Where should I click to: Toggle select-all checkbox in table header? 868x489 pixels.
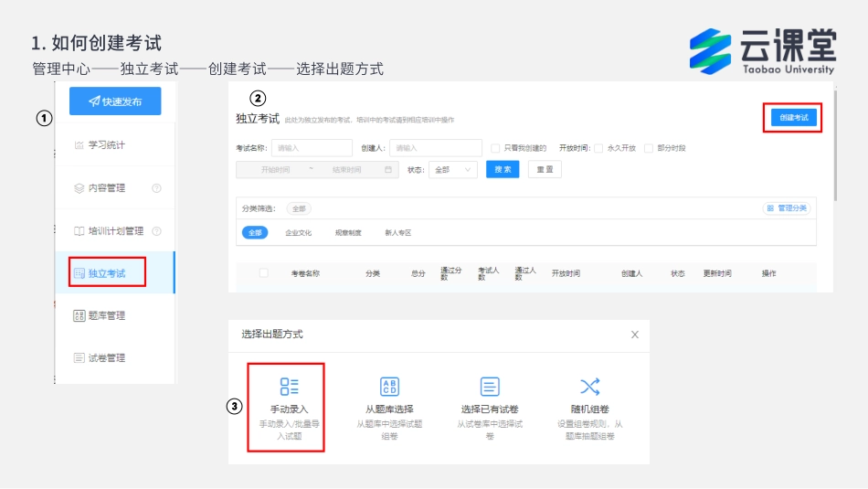tap(263, 273)
